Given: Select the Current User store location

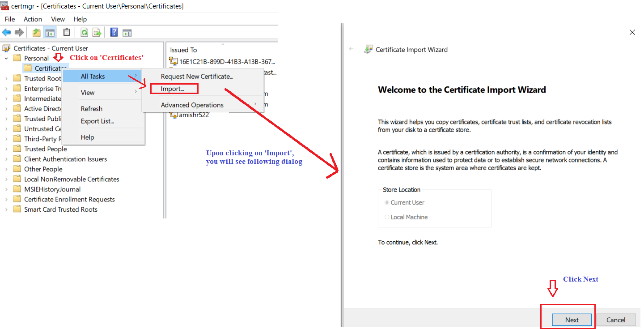Looking at the screenshot, I should coord(387,202).
